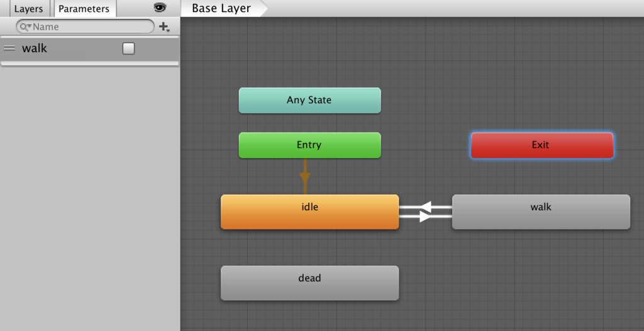
Task: Open the search filter magnifier dropdown
Action: click(25, 26)
